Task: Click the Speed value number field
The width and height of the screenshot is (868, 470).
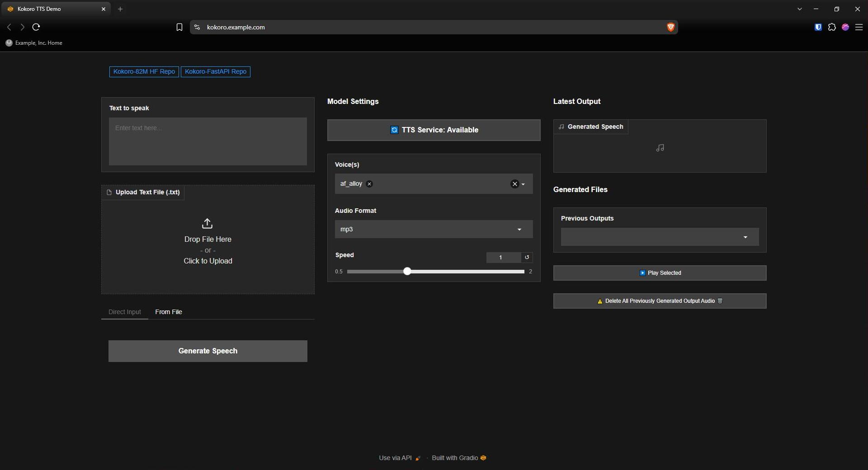Action: pos(504,258)
